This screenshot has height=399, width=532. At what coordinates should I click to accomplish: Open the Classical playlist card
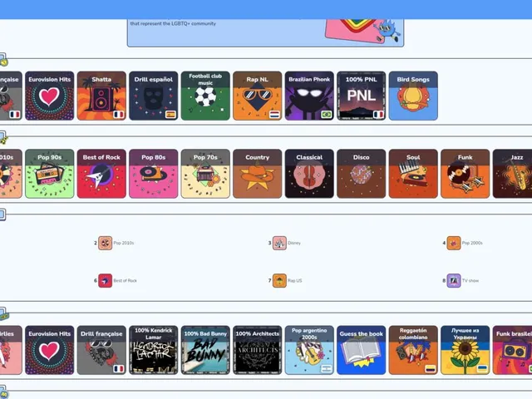[x=309, y=174]
